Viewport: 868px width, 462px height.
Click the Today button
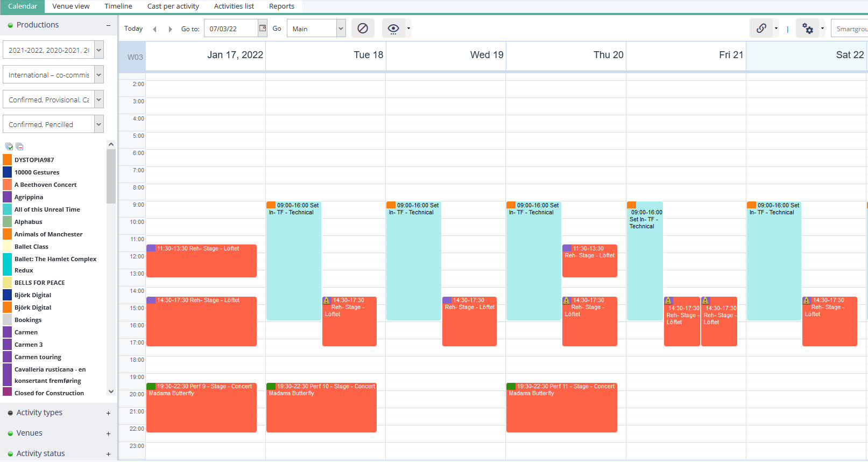(x=133, y=29)
